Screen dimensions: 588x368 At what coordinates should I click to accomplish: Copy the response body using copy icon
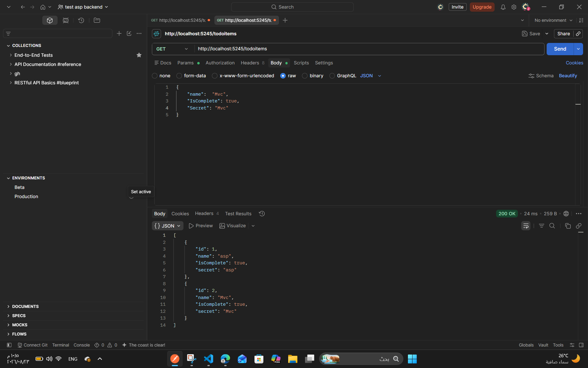568,226
